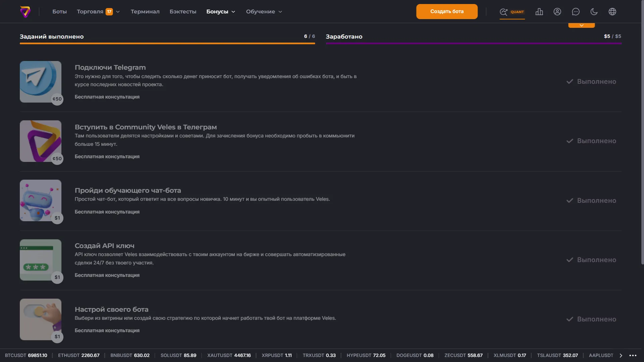Expand the Обучение dropdown menu

(264, 12)
